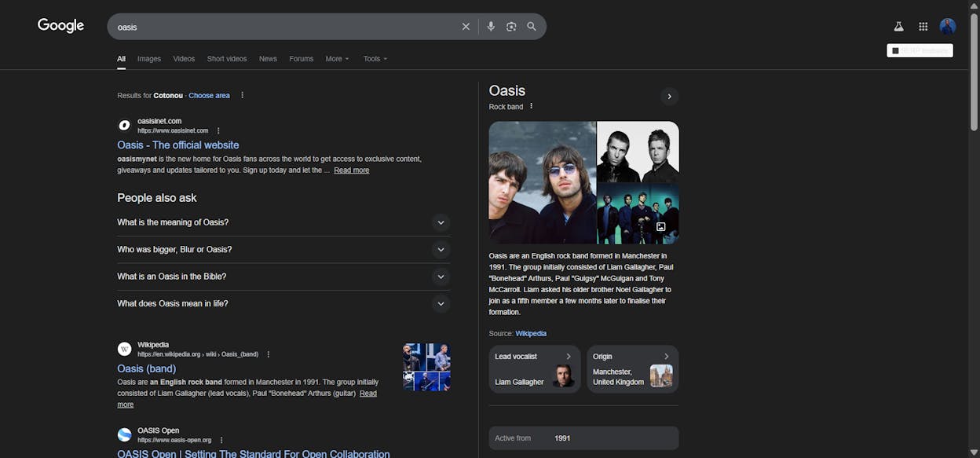
Task: Click the Google logo
Action: [60, 26]
